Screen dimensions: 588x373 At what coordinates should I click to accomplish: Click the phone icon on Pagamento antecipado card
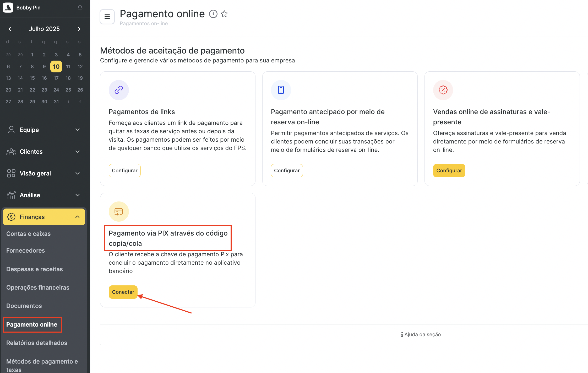281,90
